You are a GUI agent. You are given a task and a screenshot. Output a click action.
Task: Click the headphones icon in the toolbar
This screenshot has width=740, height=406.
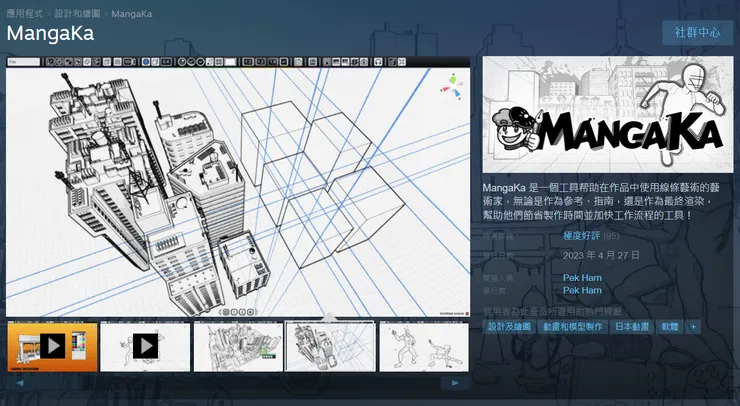click(378, 62)
